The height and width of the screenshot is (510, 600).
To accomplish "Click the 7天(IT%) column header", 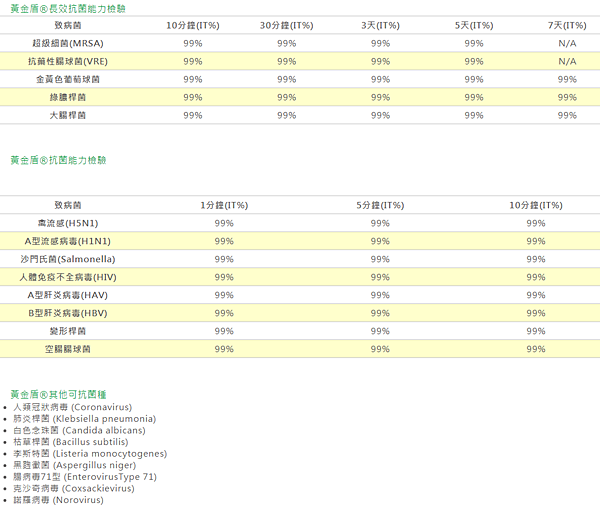I will click(x=567, y=25).
